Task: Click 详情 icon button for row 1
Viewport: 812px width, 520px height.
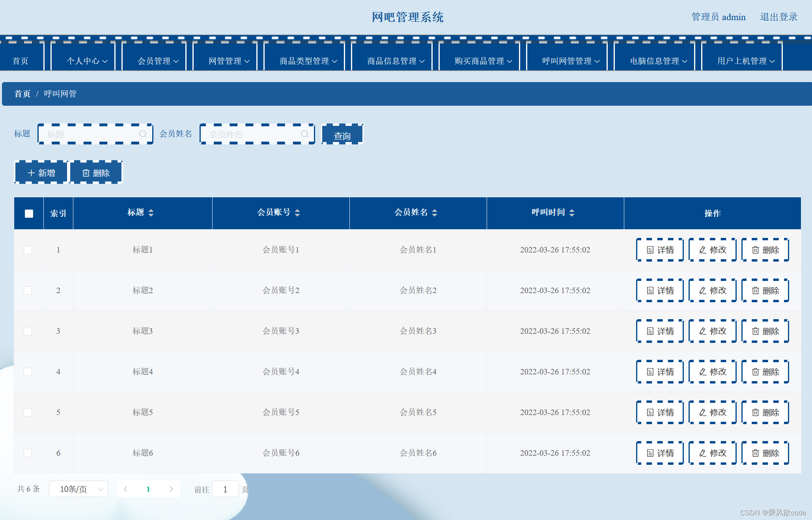Action: pos(660,250)
